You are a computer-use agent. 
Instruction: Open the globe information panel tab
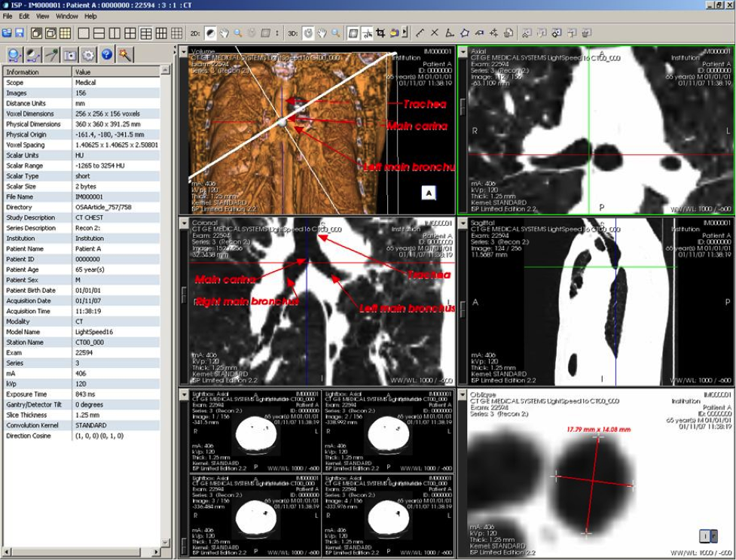(14, 54)
